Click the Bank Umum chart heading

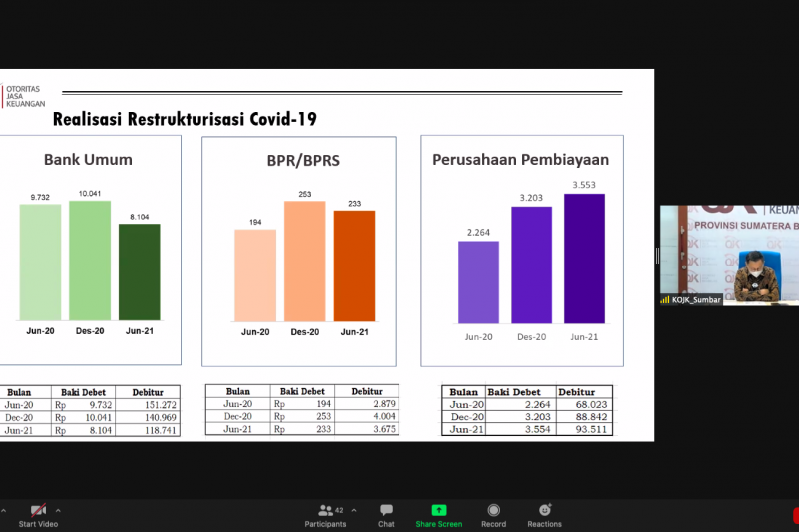[x=89, y=159]
